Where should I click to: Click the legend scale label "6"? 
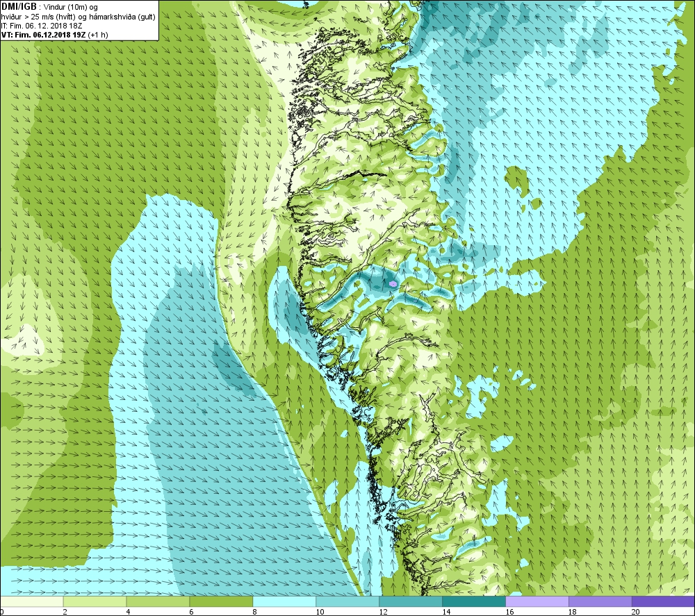click(191, 612)
